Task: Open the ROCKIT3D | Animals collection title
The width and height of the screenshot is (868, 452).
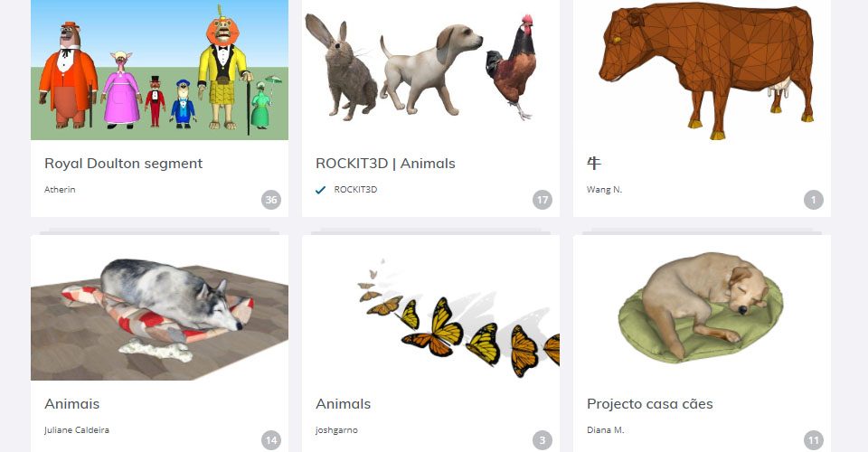Action: point(385,164)
